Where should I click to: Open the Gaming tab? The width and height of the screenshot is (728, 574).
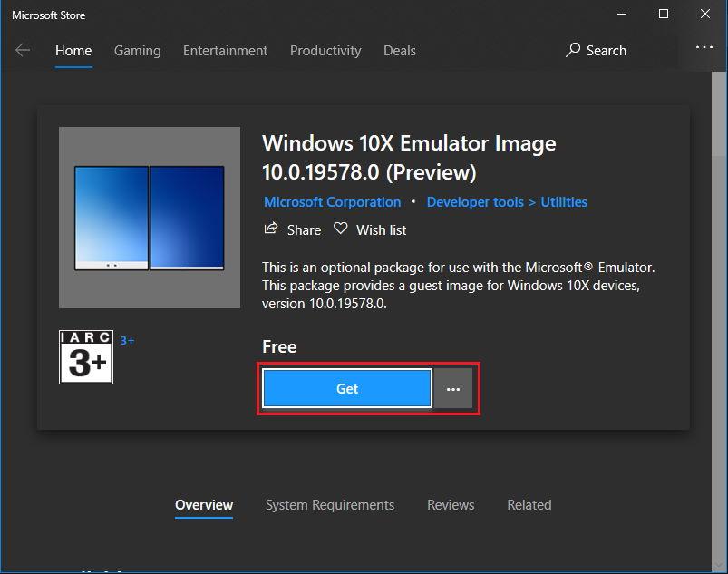coord(138,50)
